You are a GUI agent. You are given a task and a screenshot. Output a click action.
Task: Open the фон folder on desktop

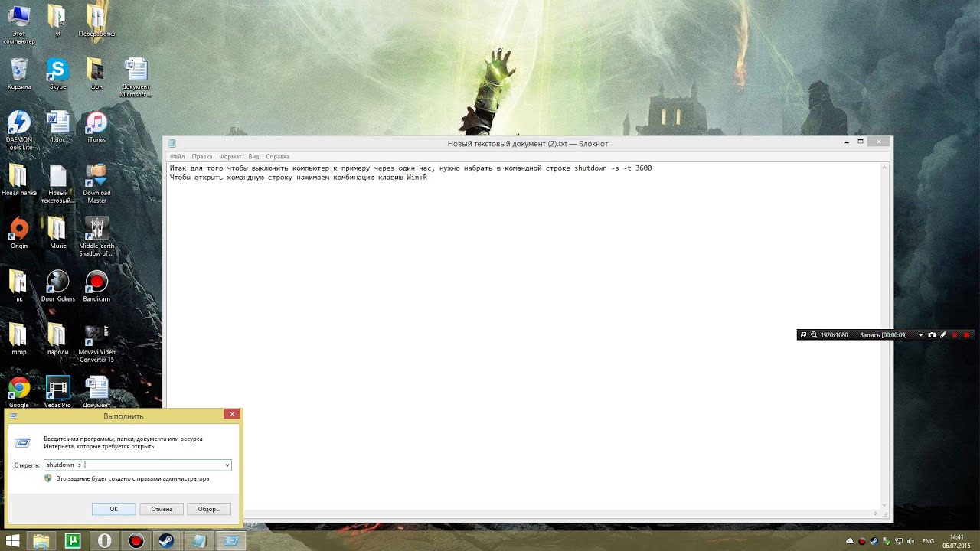96,74
